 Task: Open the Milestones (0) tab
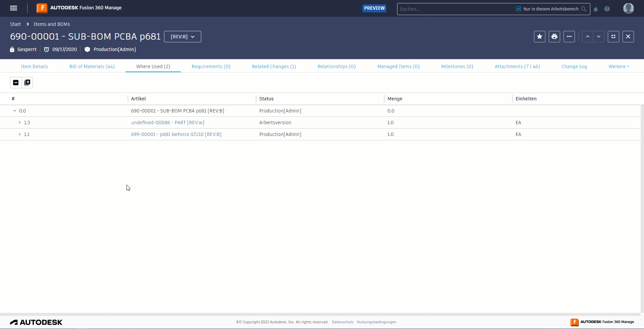457,66
